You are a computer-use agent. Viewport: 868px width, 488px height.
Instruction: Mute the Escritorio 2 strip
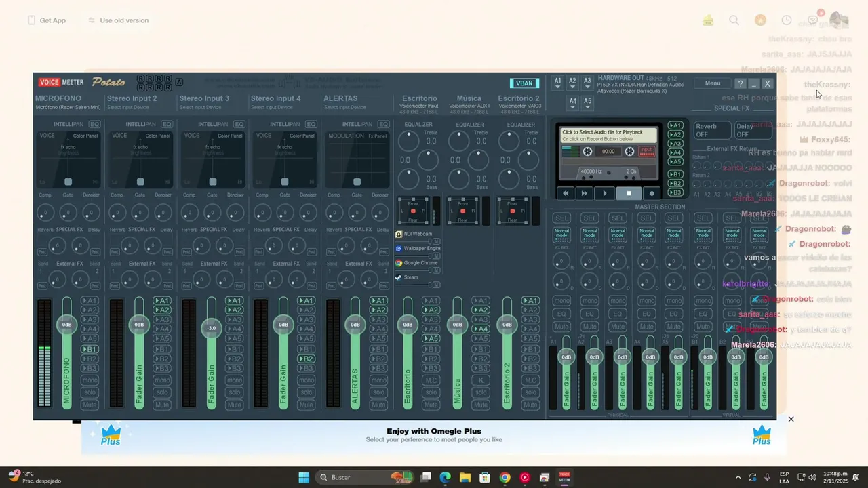coord(530,405)
